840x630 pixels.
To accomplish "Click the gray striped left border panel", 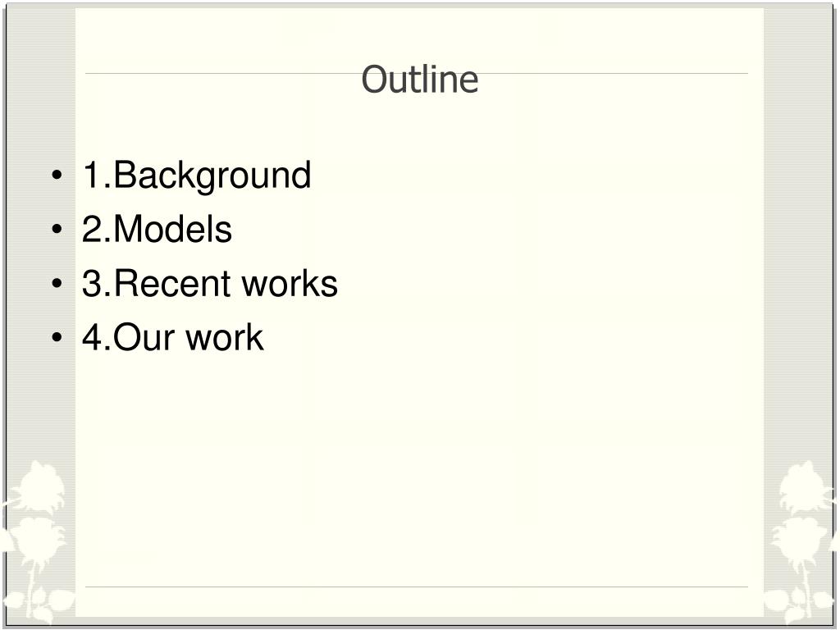I will (x=40, y=241).
